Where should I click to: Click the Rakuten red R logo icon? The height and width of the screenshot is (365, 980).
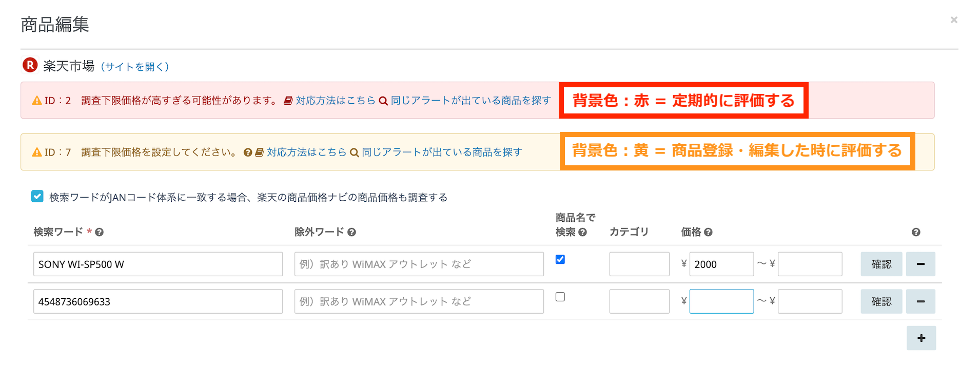30,65
